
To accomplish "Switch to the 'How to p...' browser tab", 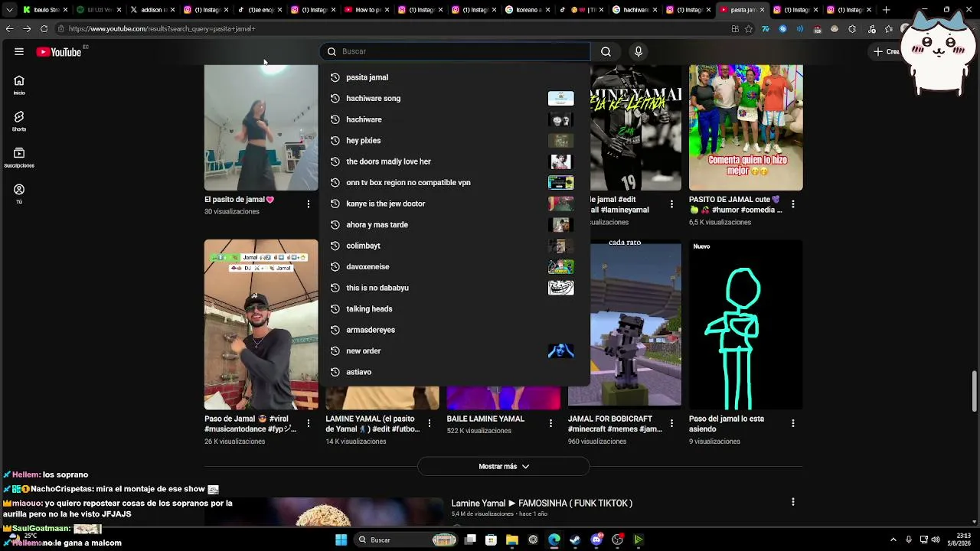I will point(367,10).
